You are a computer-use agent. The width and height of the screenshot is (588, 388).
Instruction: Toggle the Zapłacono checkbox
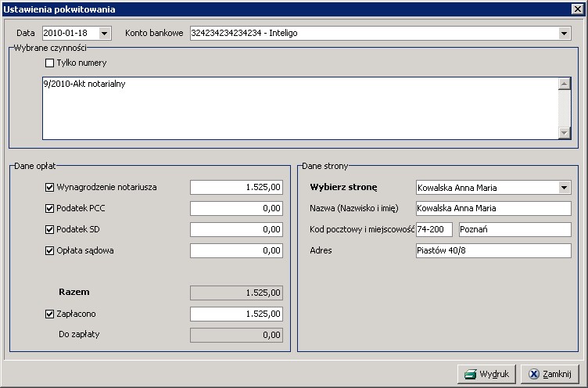click(x=50, y=314)
